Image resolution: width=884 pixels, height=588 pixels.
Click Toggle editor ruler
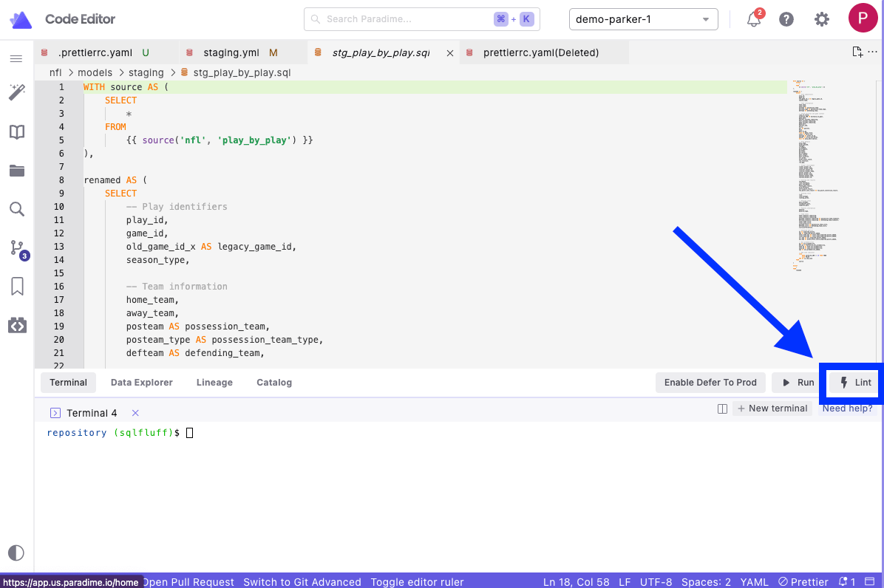(x=417, y=582)
